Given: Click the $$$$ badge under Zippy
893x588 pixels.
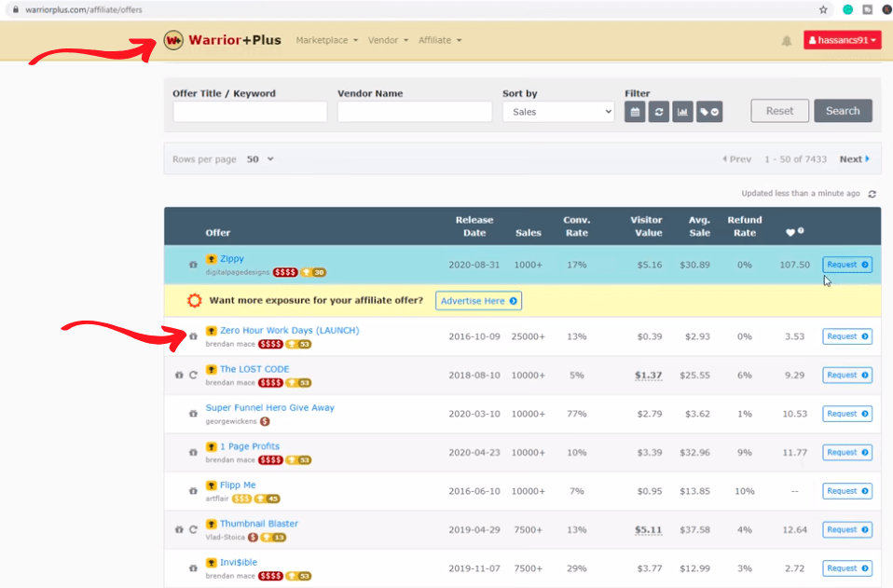Looking at the screenshot, I should 285,272.
